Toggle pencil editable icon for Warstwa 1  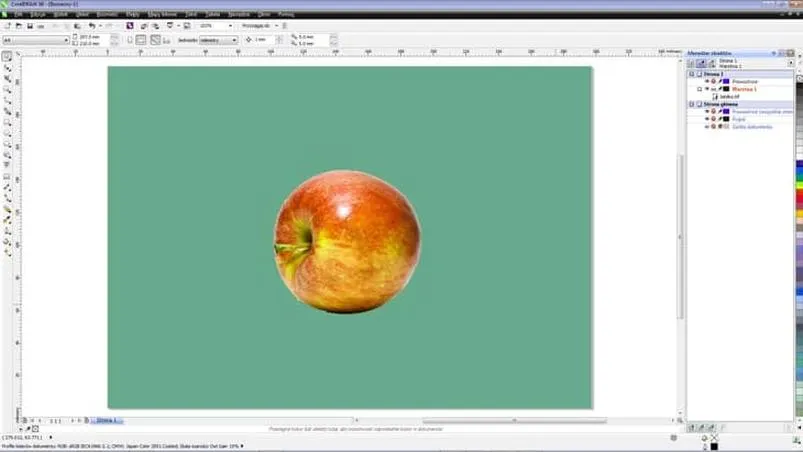[x=720, y=89]
